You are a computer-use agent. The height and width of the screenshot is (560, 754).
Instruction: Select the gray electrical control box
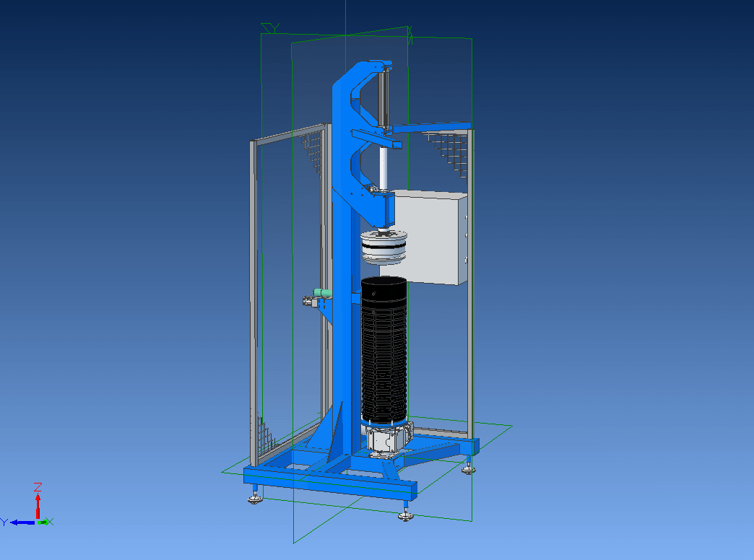431,238
